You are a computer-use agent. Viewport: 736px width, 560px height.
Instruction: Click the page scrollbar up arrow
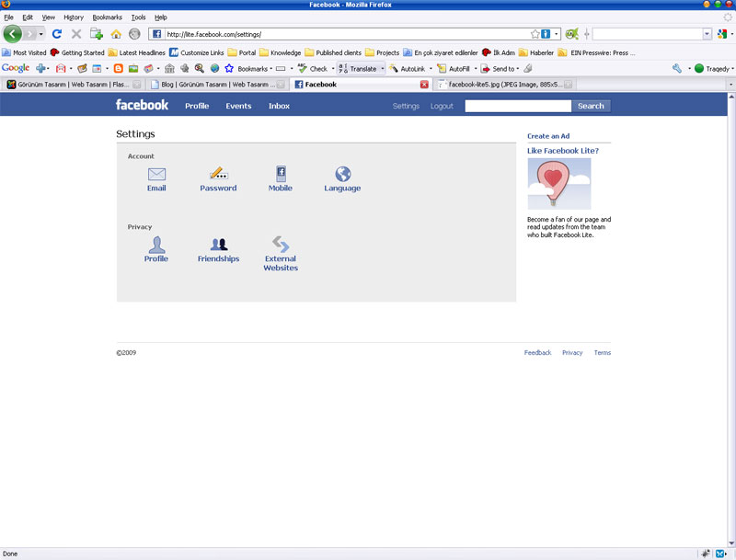(731, 97)
